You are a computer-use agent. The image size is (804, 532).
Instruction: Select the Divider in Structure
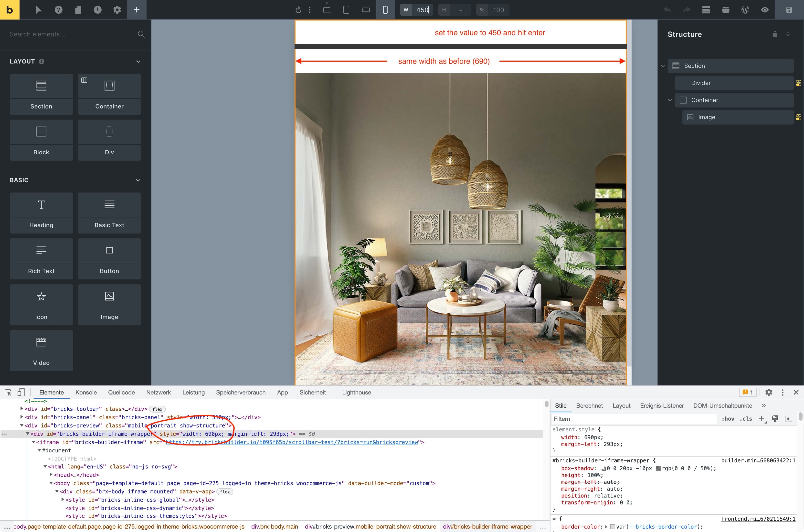click(734, 83)
